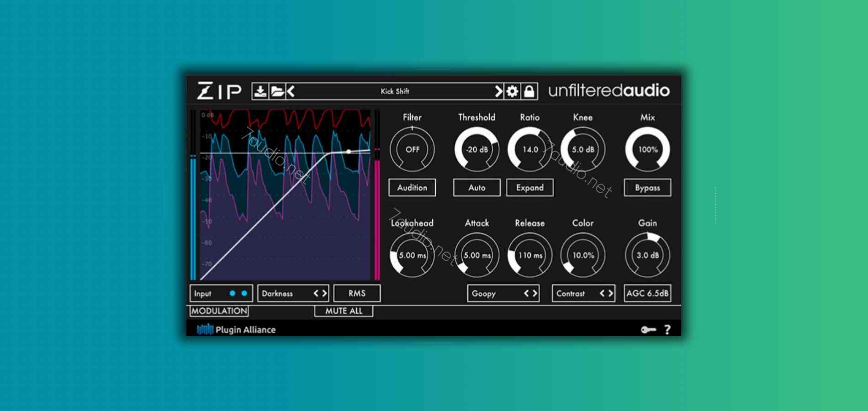The width and height of the screenshot is (868, 411).
Task: Toggle the RMS detection button
Action: coord(357,293)
